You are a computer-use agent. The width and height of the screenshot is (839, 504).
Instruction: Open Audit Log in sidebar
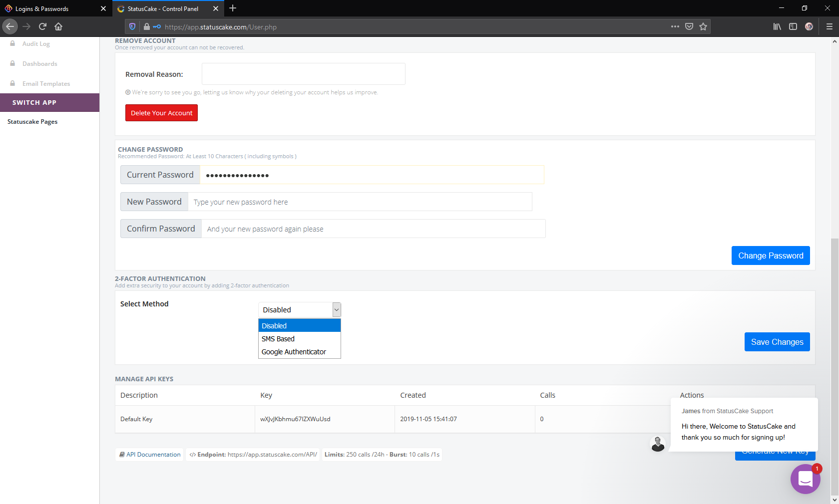point(36,44)
